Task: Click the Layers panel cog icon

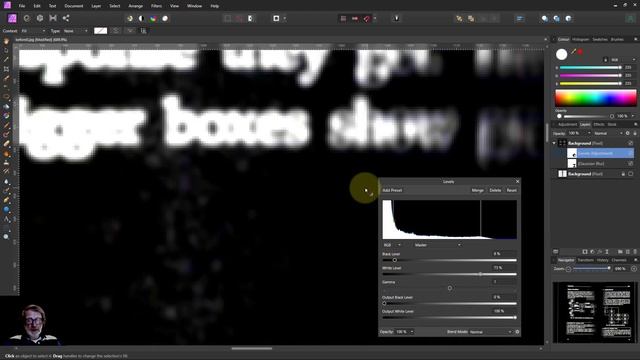Action: click(x=628, y=133)
